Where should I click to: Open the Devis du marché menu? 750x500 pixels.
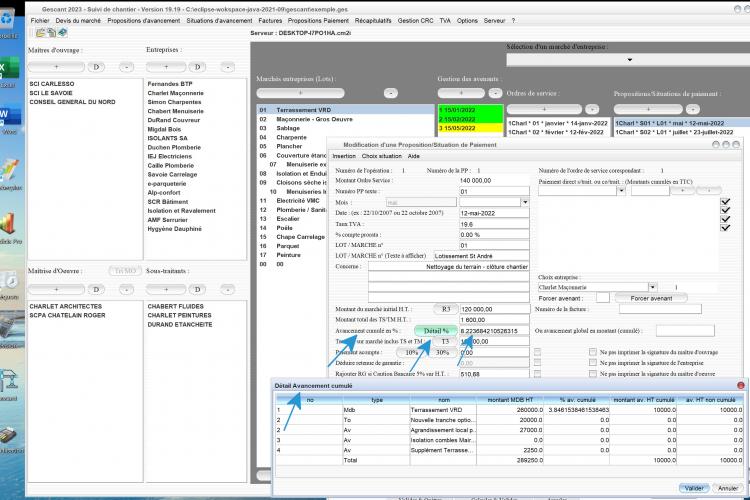tap(78, 21)
